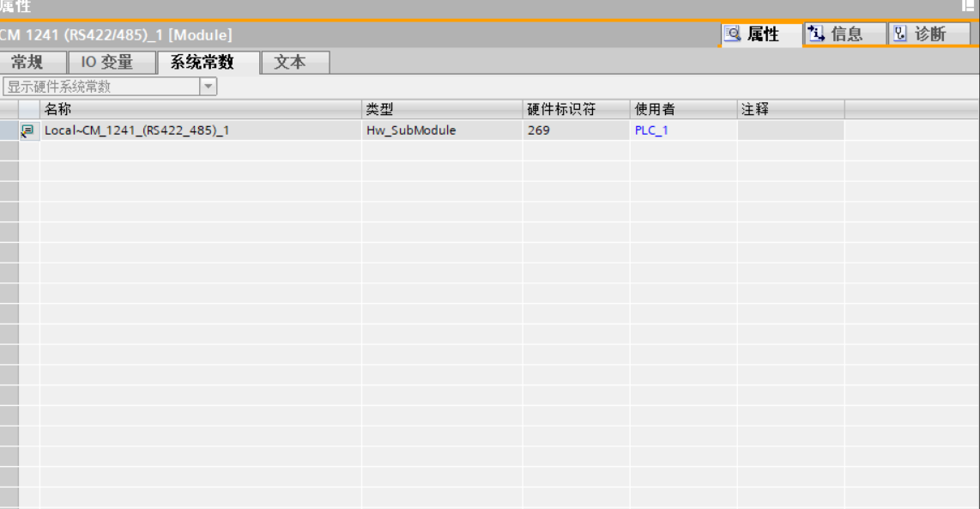Click the panel float icon at top right
This screenshot has width=980, height=509.
click(968, 6)
